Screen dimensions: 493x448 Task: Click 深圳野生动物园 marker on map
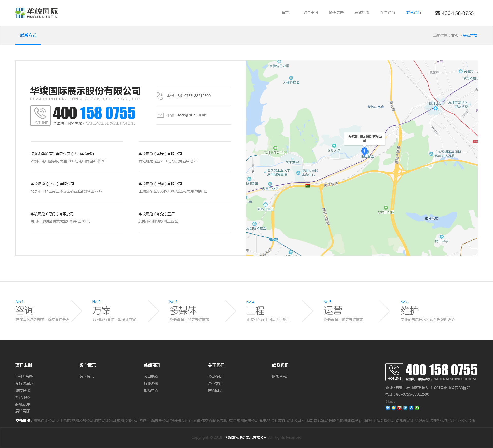click(x=275, y=148)
